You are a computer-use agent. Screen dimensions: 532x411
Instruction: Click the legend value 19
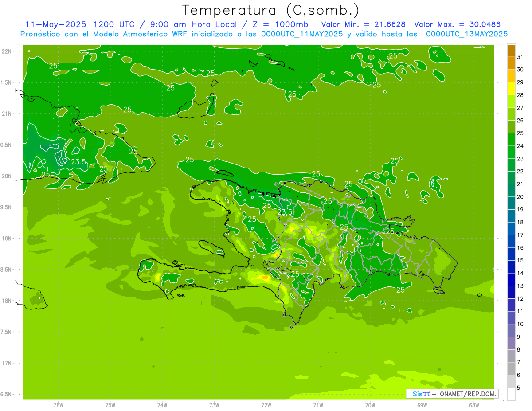520,210
